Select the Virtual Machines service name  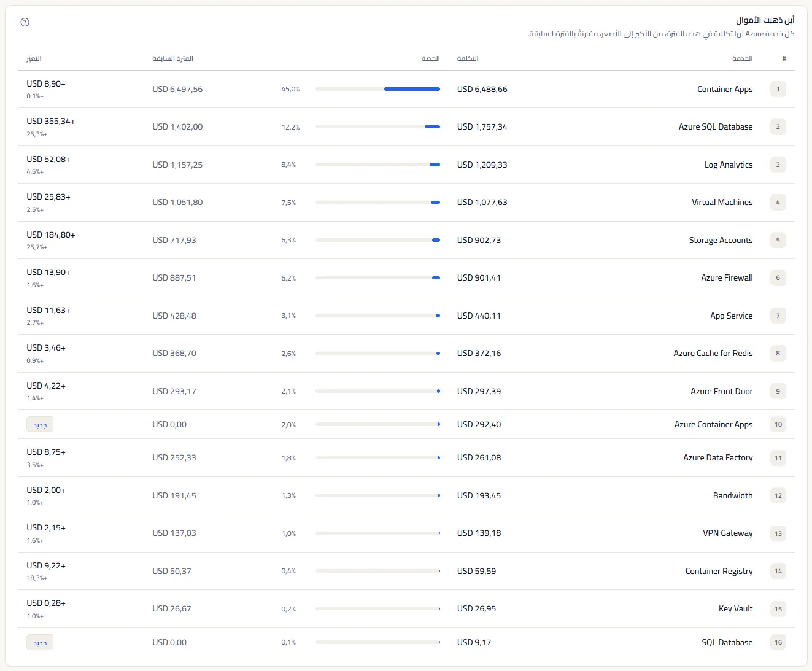tap(722, 202)
